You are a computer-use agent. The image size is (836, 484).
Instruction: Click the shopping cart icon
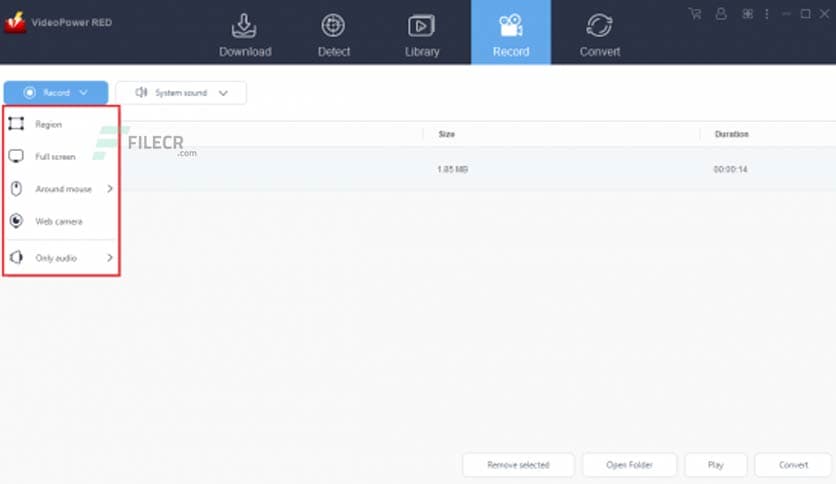[x=695, y=14]
